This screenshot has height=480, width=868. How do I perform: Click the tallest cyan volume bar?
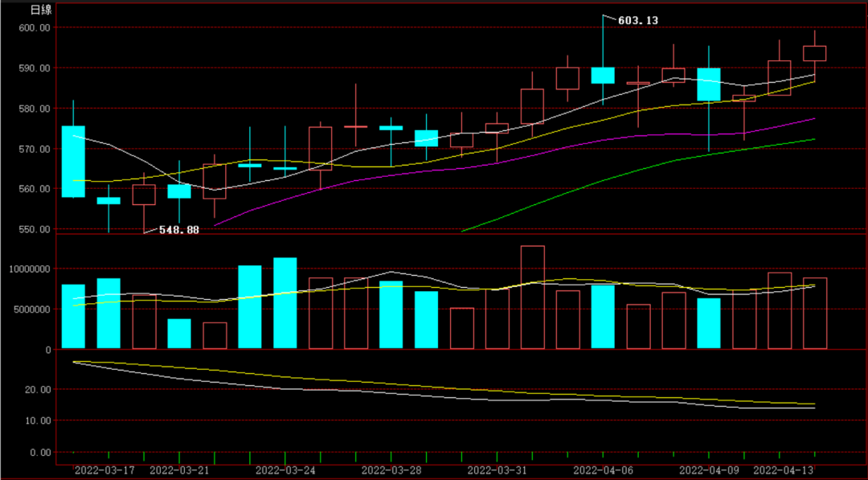pos(285,303)
